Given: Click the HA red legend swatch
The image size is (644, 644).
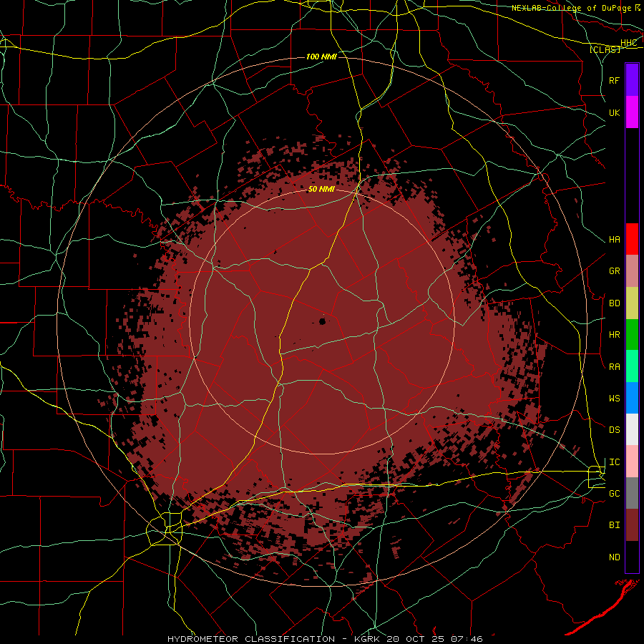Looking at the screenshot, I should (x=632, y=239).
